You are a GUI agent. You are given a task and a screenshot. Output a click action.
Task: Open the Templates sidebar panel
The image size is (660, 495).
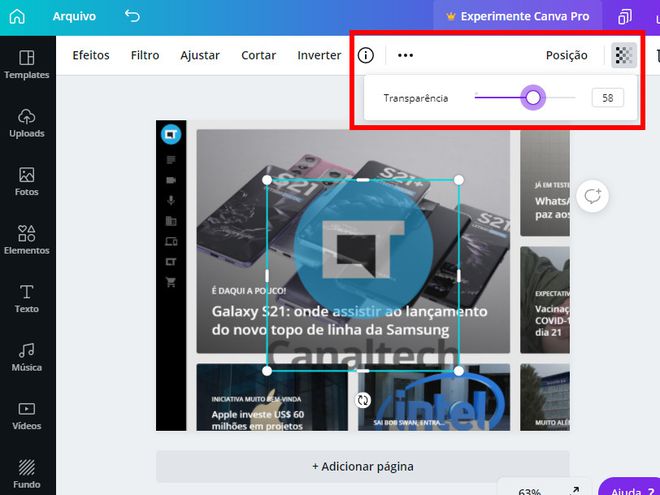point(27,64)
